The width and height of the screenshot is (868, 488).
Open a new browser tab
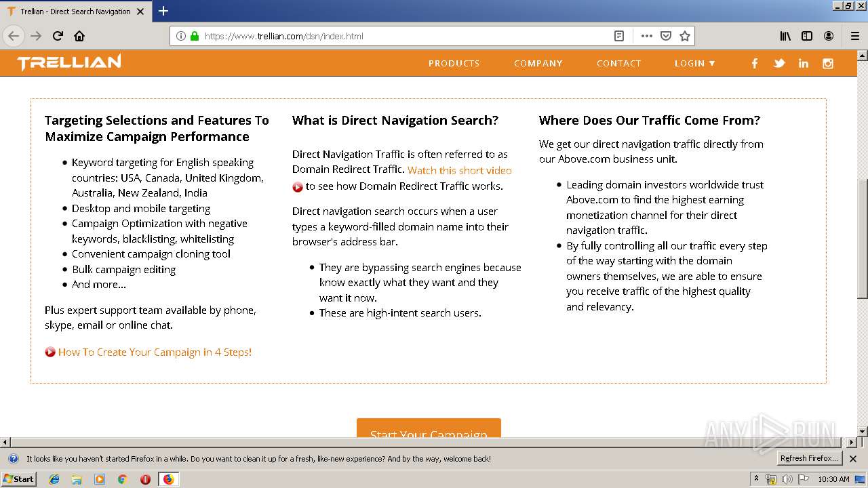163,11
